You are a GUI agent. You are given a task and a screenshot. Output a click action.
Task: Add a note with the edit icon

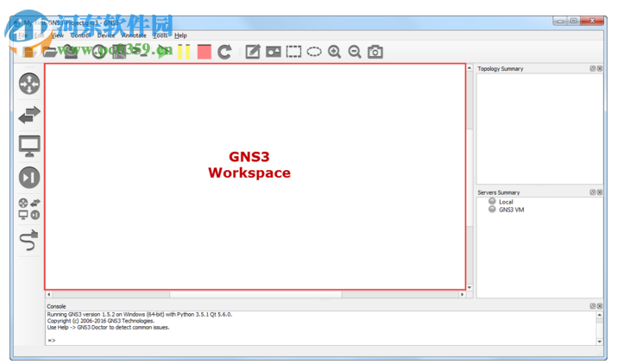(253, 52)
